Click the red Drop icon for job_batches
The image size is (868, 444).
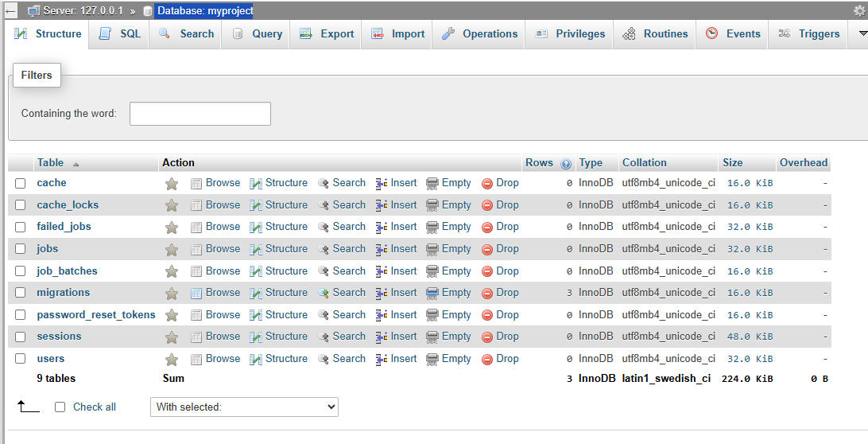[487, 271]
